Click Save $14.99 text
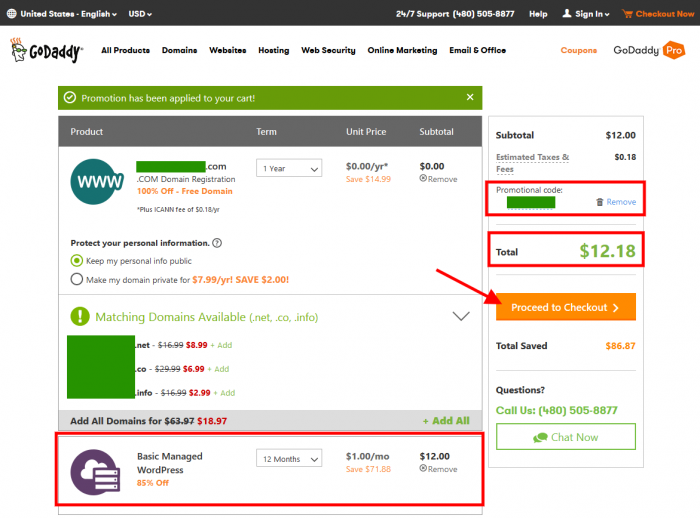The image size is (700, 518). tap(368, 179)
